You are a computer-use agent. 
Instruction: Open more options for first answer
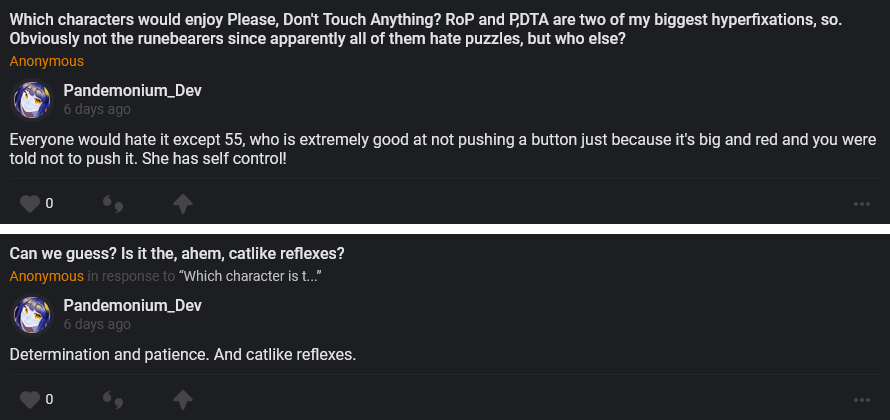click(862, 204)
